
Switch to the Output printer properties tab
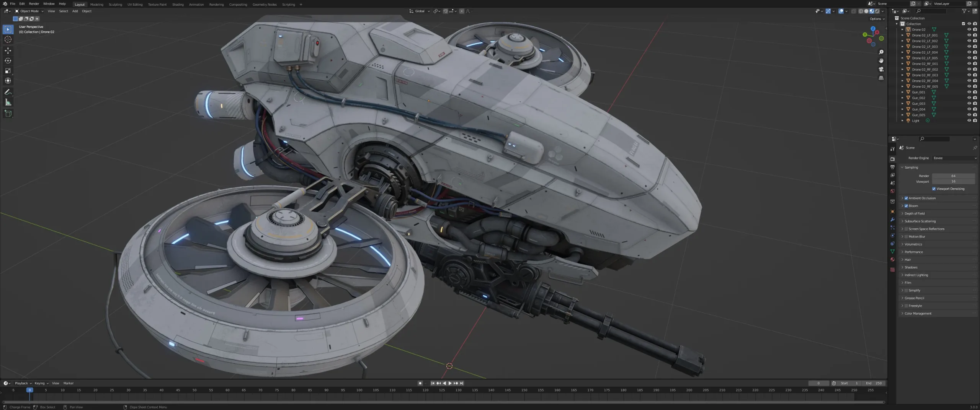892,167
